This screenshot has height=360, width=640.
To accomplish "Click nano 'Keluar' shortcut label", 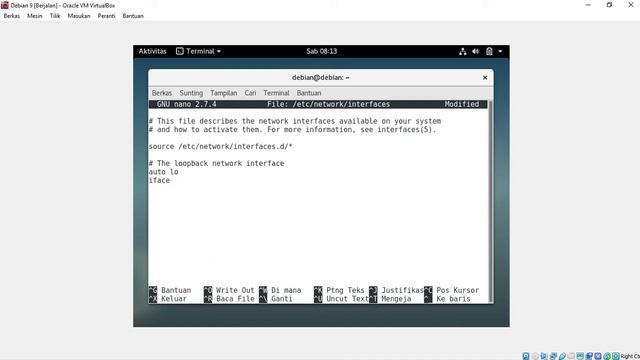I will point(174,299).
